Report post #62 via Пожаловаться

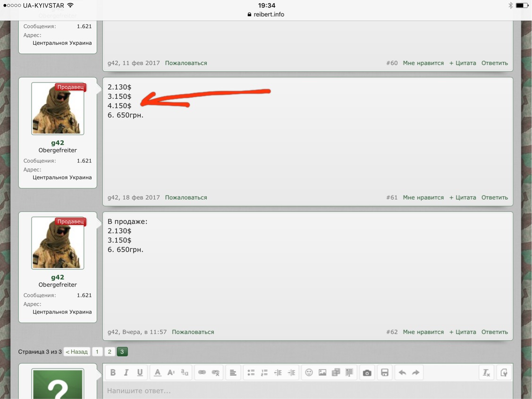coord(193,332)
